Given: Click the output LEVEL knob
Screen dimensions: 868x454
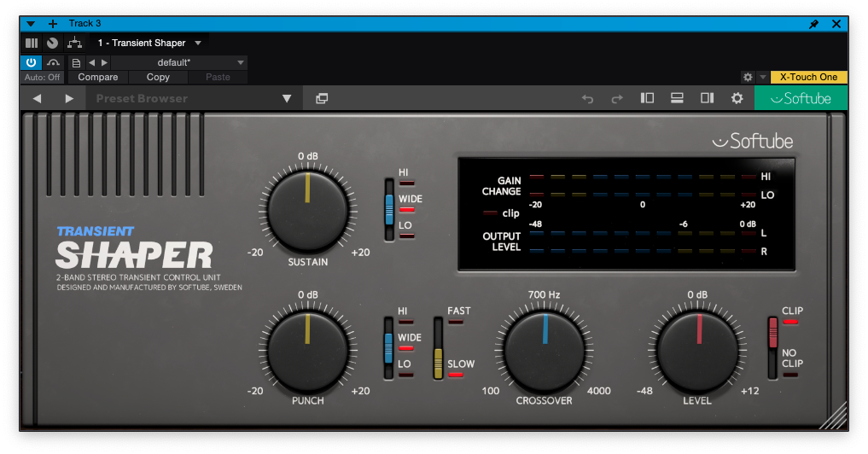Looking at the screenshot, I should click(x=698, y=349).
